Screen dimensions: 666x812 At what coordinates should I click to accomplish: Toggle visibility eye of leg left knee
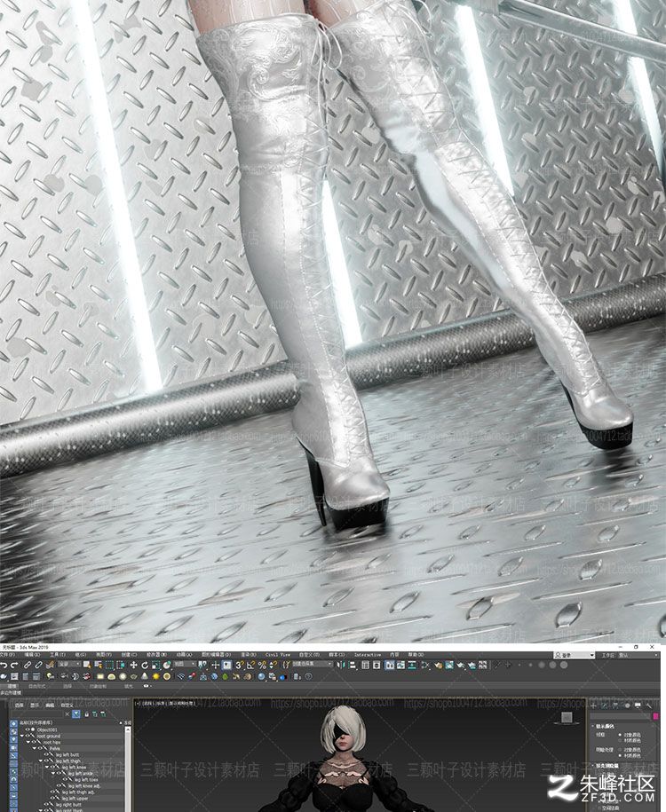52,767
